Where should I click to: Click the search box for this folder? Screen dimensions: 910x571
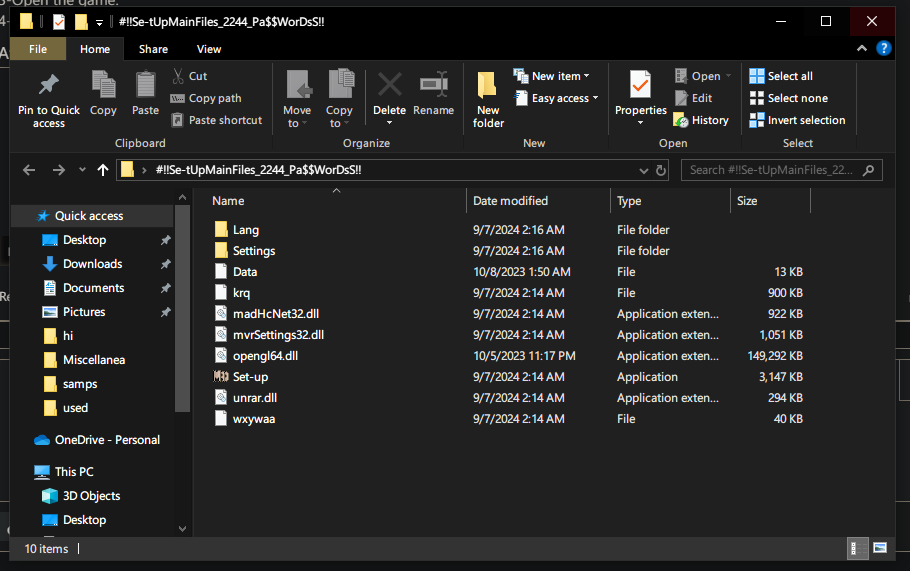pos(781,170)
